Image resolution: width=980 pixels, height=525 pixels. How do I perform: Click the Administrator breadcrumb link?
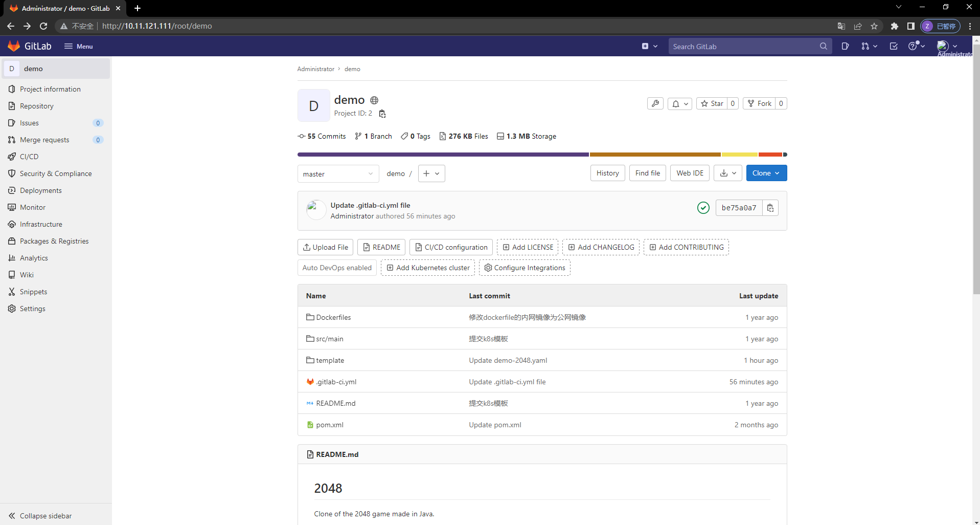(315, 69)
